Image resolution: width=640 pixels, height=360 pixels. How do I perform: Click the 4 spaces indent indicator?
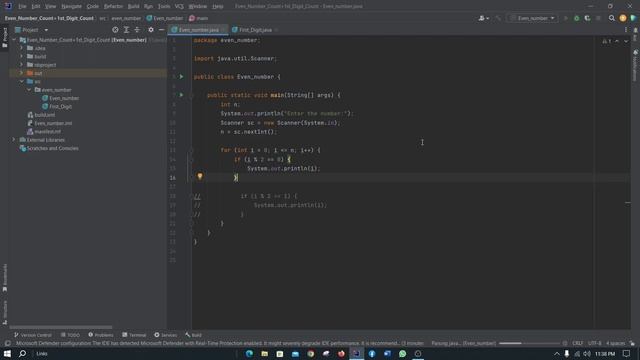(x=615, y=343)
